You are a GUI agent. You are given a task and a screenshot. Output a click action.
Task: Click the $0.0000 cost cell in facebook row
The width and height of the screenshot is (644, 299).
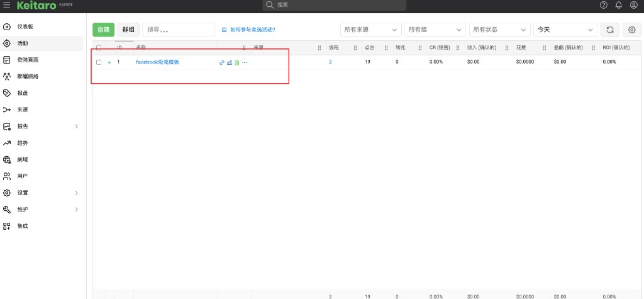coord(525,62)
